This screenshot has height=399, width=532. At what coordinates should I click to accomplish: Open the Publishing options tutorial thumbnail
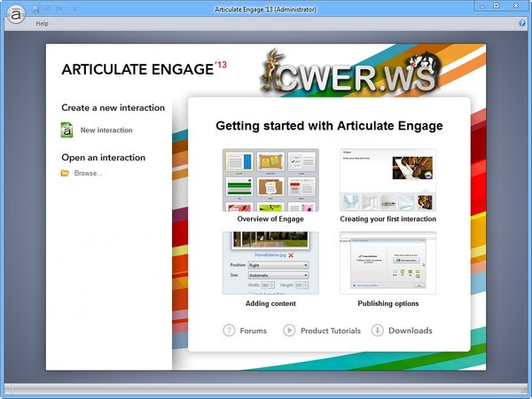[x=387, y=263]
